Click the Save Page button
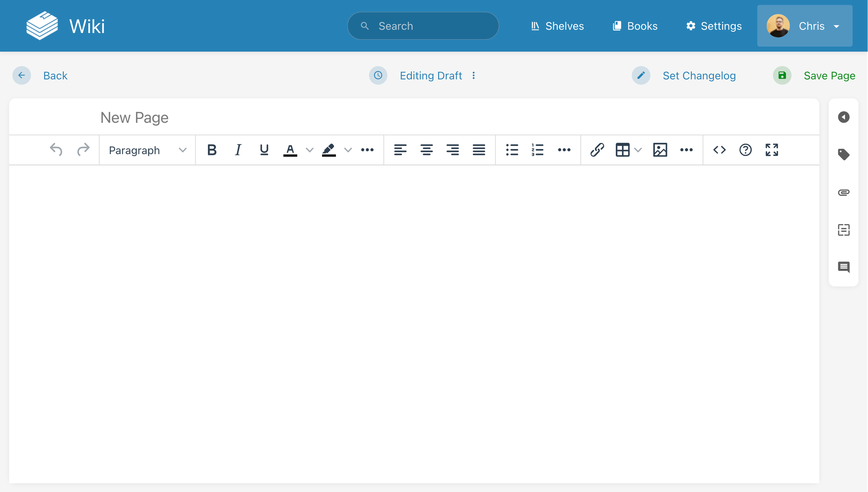 [x=814, y=76]
